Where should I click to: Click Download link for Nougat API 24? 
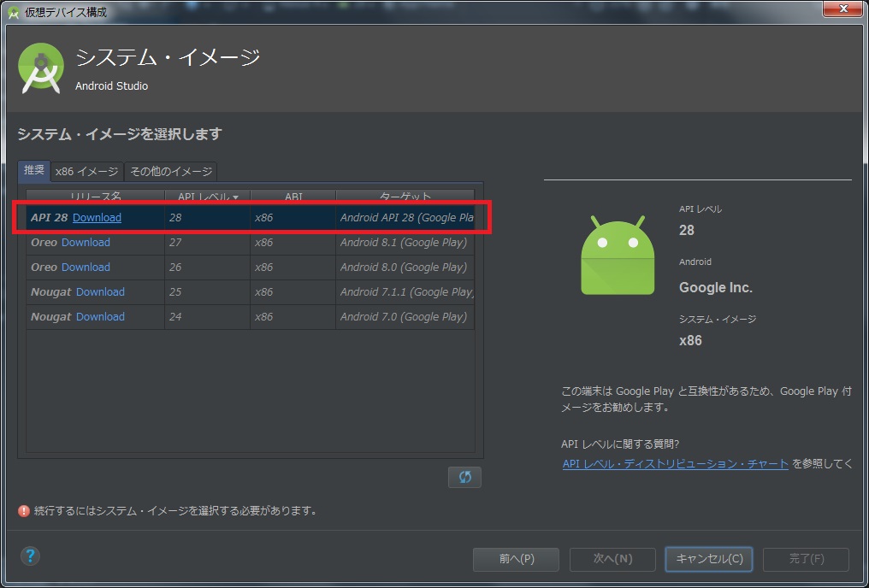(100, 317)
